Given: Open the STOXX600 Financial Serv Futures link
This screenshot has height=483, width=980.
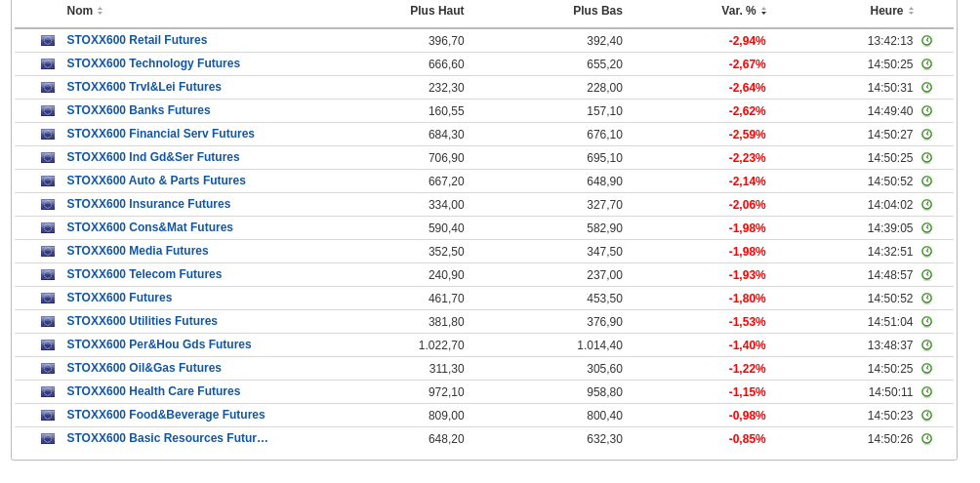Looking at the screenshot, I should [x=160, y=134].
